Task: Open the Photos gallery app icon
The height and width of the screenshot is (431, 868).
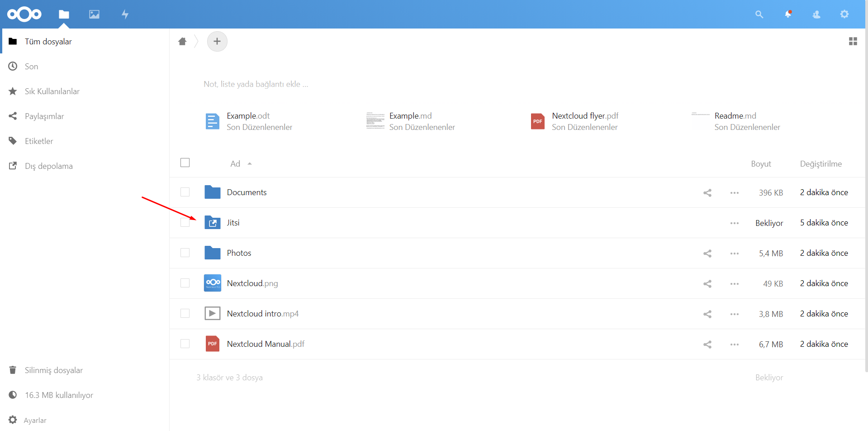Action: [94, 14]
